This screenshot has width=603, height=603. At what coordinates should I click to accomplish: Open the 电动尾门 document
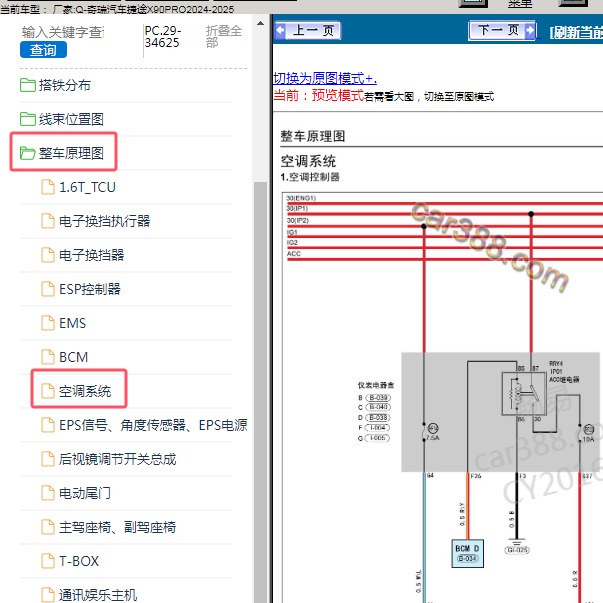(x=85, y=493)
